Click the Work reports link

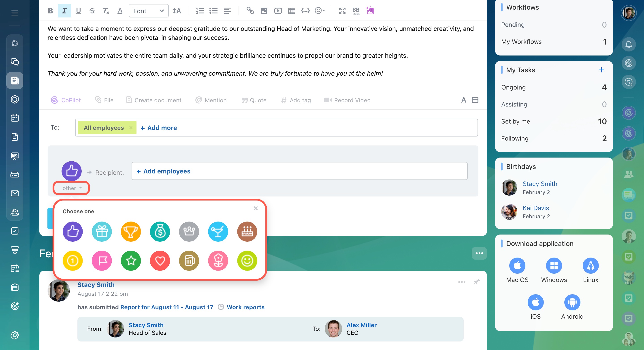(x=245, y=307)
